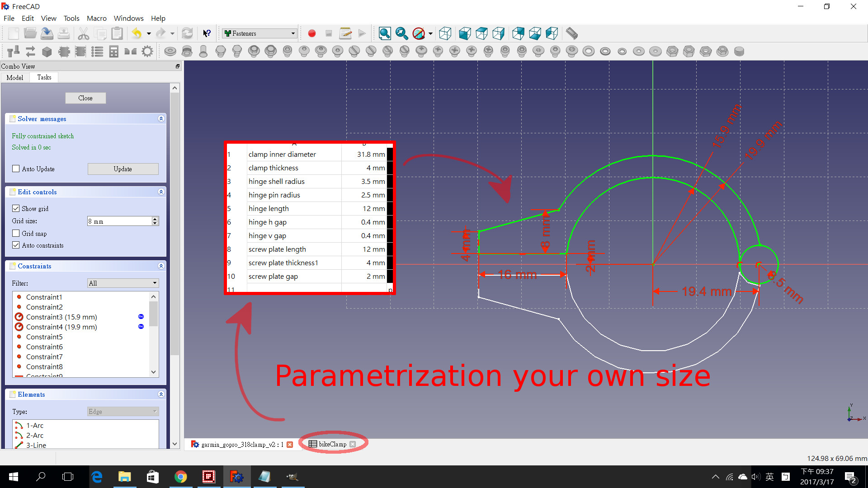
Task: Open the bikeClamp spreadsheet tab
Action: click(332, 444)
